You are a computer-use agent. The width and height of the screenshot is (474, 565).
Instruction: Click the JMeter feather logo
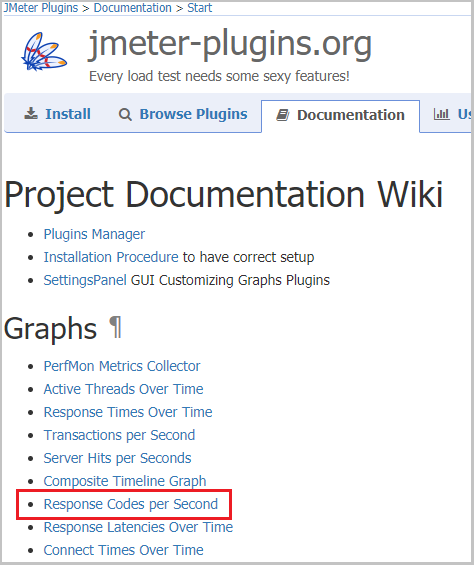(x=44, y=52)
